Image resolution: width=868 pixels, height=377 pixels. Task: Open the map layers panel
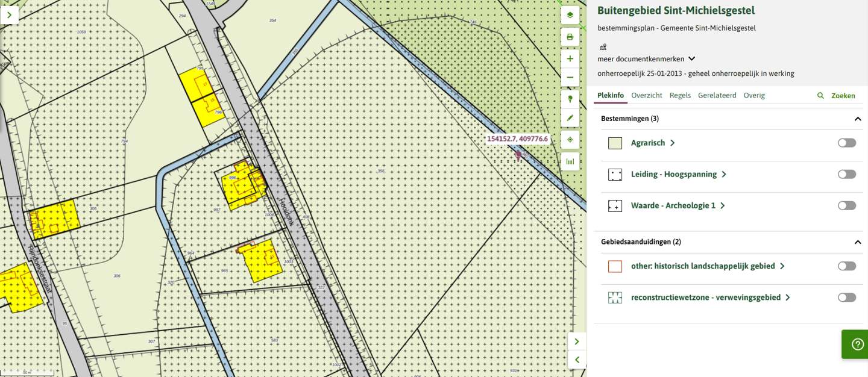570,15
